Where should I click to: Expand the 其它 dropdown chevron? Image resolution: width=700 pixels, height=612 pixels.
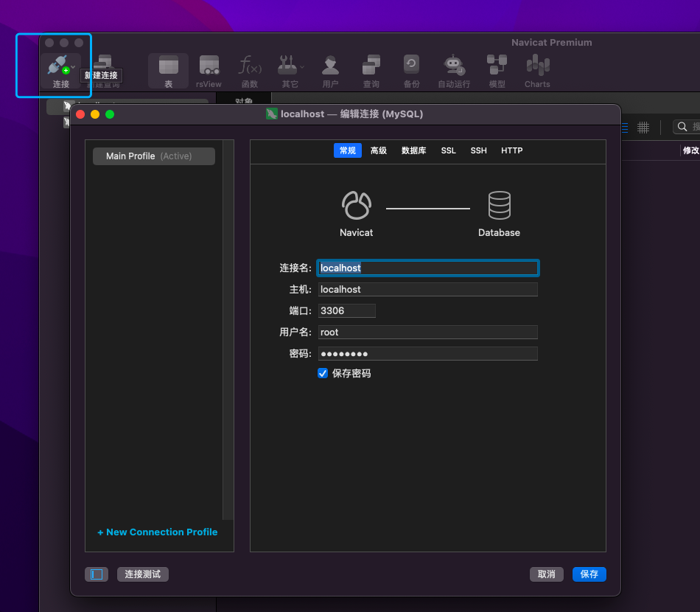tap(302, 67)
